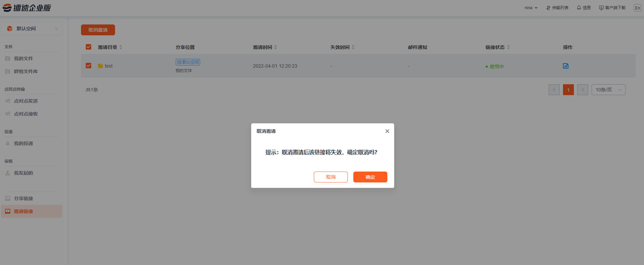This screenshot has height=265, width=644.
Task: Open the 10条/页 page size dropdown
Action: pyautogui.click(x=609, y=90)
